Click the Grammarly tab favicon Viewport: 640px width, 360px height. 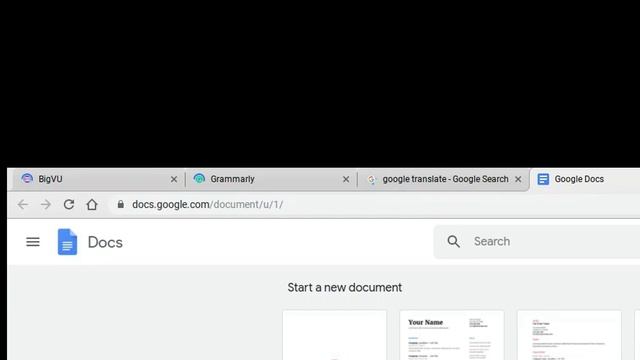tap(199, 179)
